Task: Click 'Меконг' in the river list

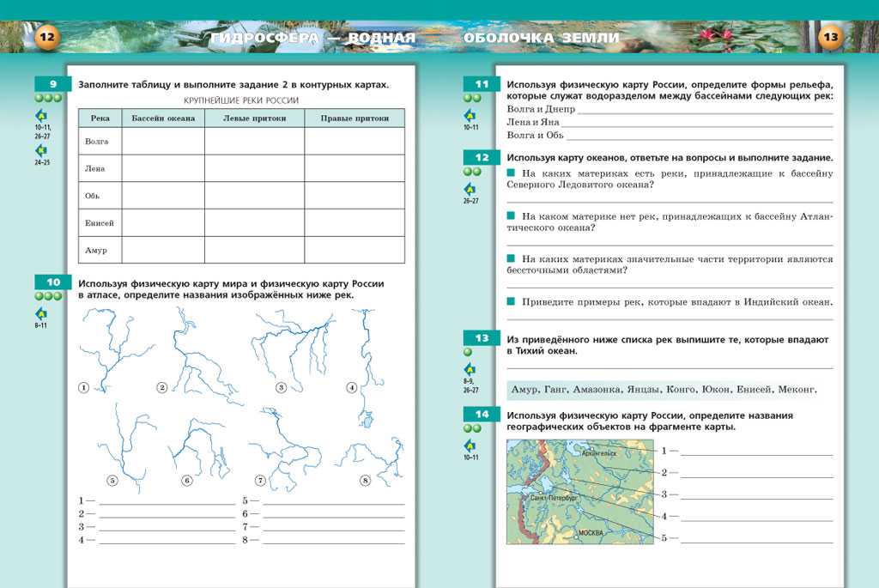Action: point(797,389)
